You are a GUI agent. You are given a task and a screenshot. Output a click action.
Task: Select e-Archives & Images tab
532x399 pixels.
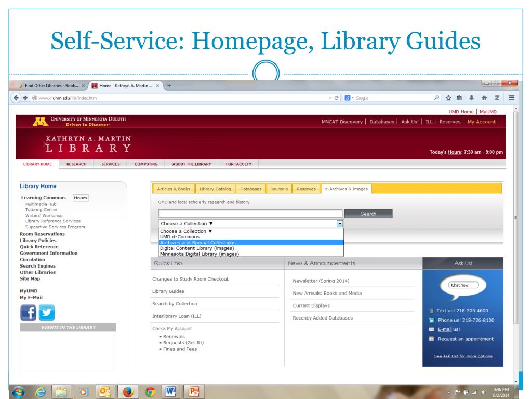[346, 189]
